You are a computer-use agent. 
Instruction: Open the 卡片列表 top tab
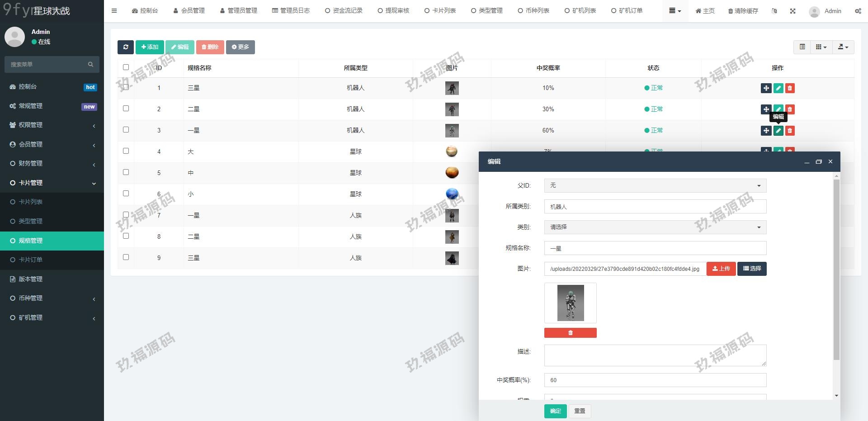440,11
